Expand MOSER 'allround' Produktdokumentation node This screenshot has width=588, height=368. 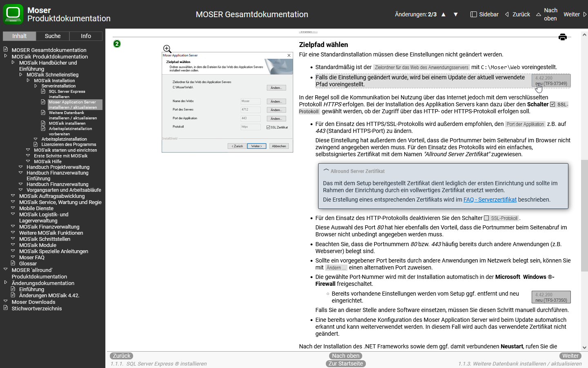(6, 269)
